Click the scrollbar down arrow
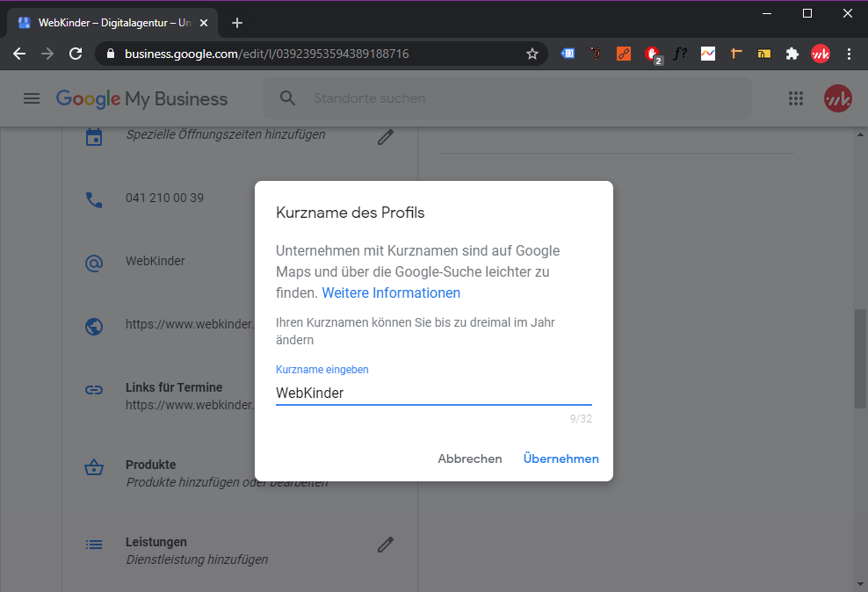868x592 pixels. (x=860, y=584)
